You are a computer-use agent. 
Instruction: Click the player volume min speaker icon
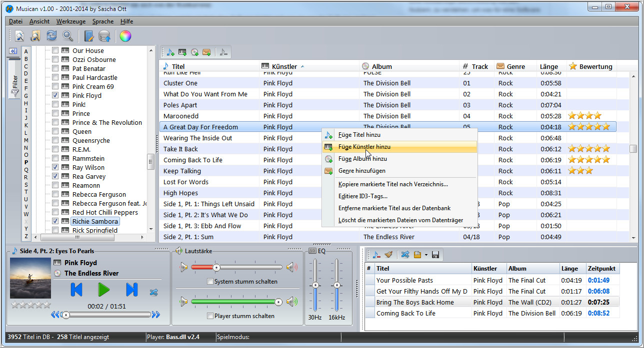[184, 302]
